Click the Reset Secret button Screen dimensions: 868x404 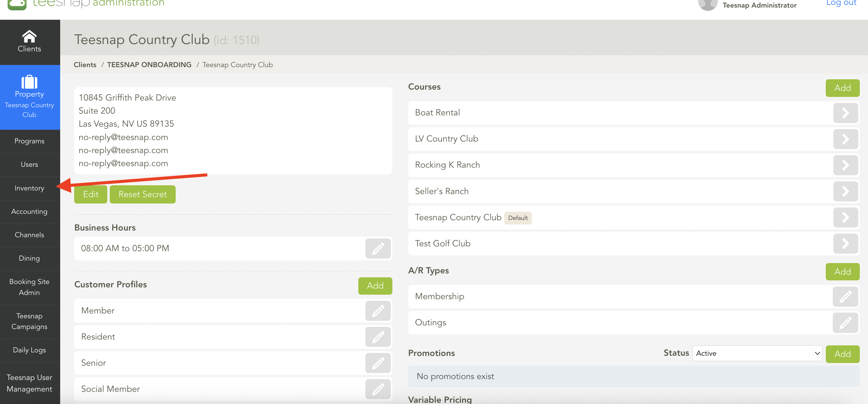pos(143,194)
